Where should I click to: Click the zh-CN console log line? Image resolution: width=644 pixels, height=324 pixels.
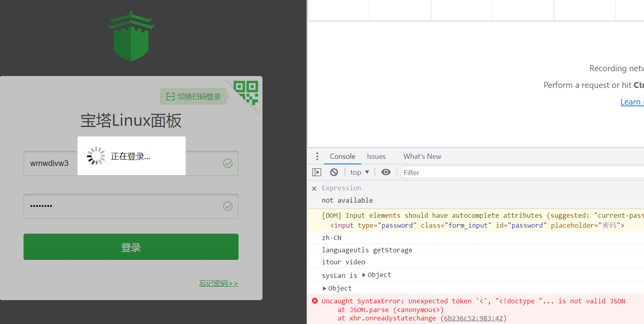[332, 238]
